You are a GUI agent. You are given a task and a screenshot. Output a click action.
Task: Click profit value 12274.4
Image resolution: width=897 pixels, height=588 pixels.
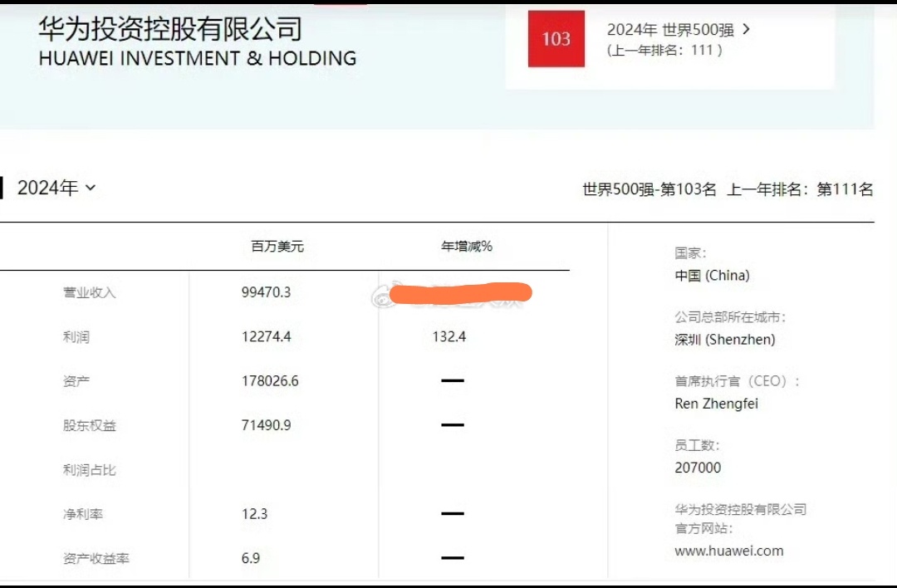pyautogui.click(x=266, y=336)
